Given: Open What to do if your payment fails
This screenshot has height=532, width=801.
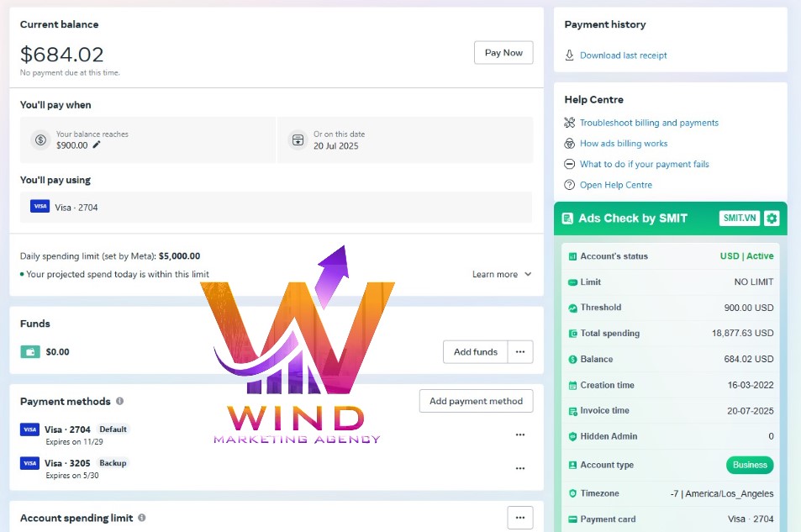Looking at the screenshot, I should [644, 164].
